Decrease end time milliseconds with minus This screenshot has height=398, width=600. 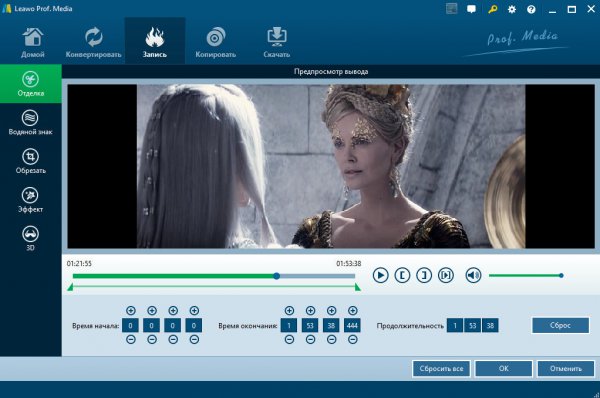(352, 339)
